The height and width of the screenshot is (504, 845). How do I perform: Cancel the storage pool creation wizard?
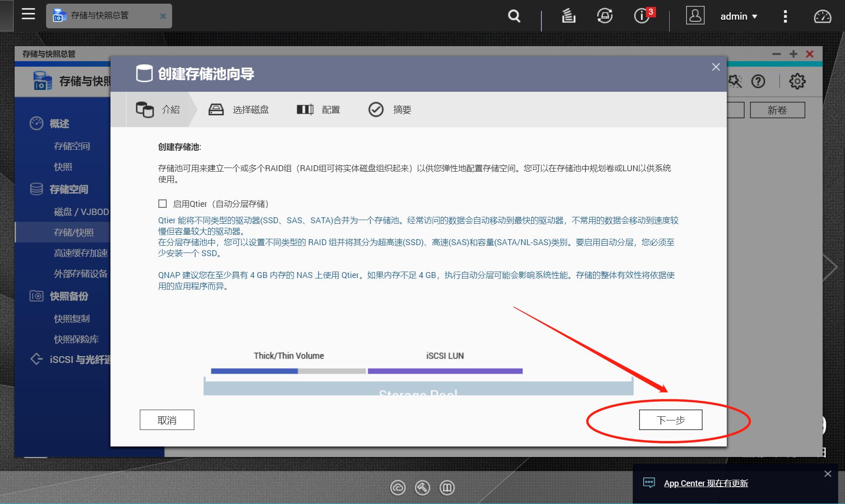click(167, 420)
